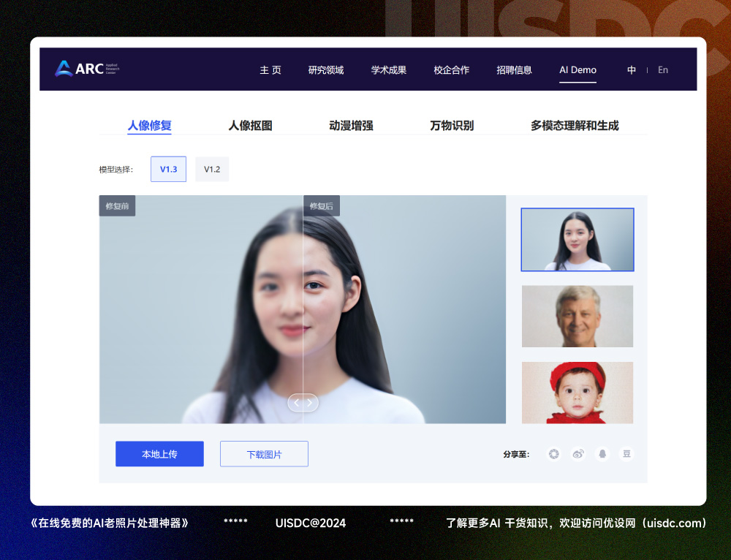Switch to the 人像抠图 tab
731x560 pixels.
pyautogui.click(x=249, y=125)
